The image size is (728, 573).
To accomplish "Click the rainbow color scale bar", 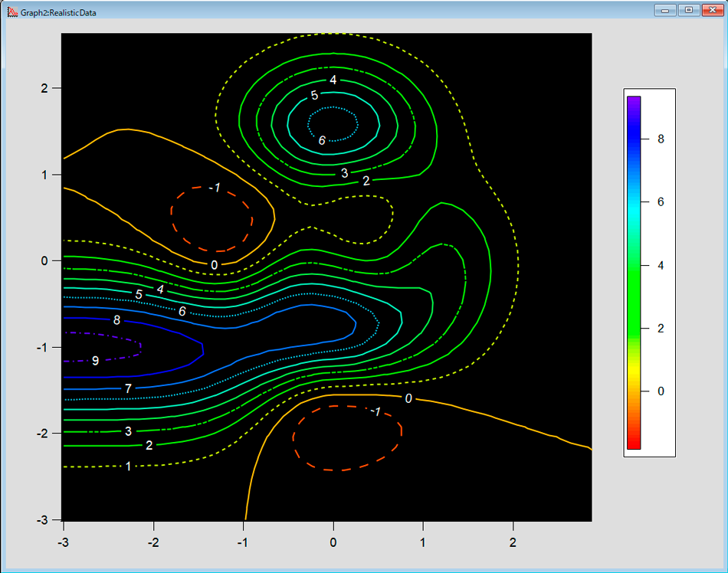I will (x=634, y=273).
